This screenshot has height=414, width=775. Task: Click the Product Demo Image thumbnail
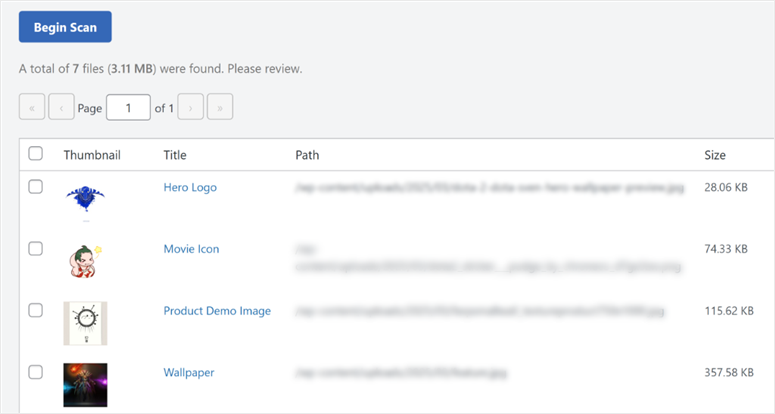coord(85,323)
